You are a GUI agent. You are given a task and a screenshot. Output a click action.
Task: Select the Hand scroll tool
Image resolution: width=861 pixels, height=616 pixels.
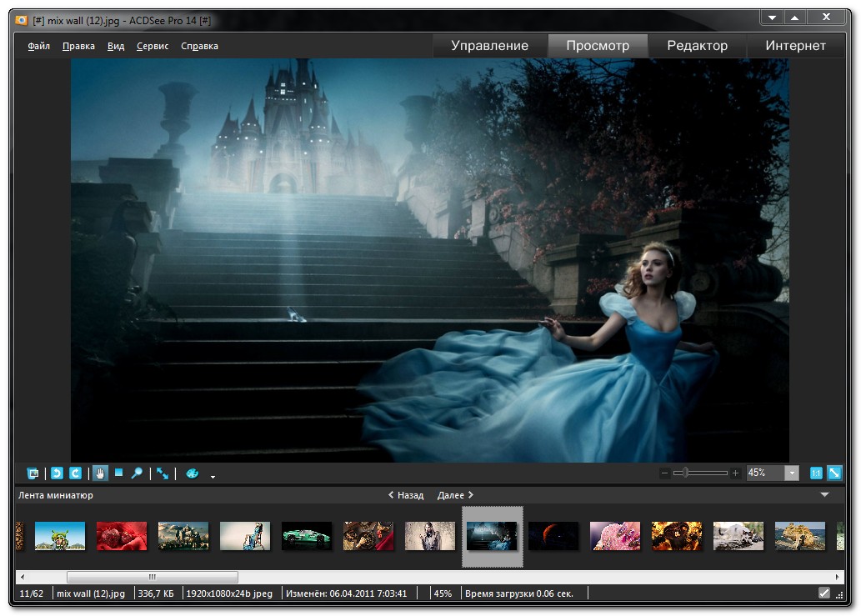100,473
